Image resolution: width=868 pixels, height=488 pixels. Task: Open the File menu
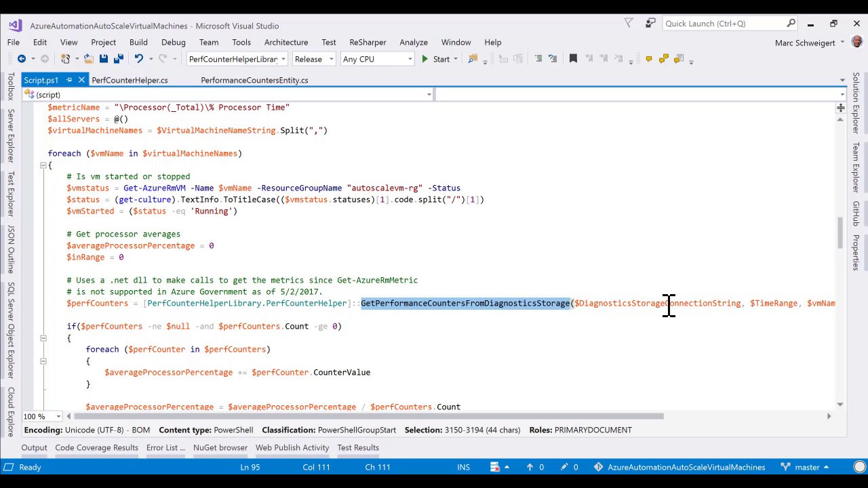pos(14,42)
